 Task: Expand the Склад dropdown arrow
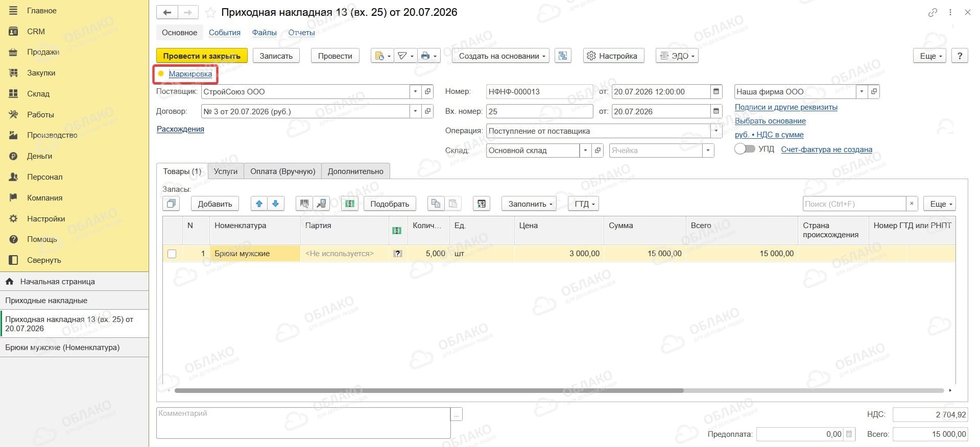point(585,151)
